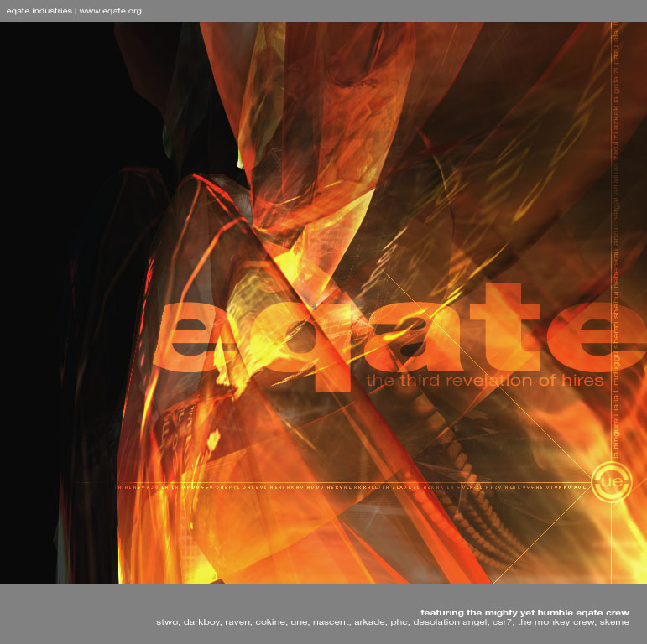Click crew name 'une' in footer
Viewport: 647px width, 644px height.
[300, 623]
